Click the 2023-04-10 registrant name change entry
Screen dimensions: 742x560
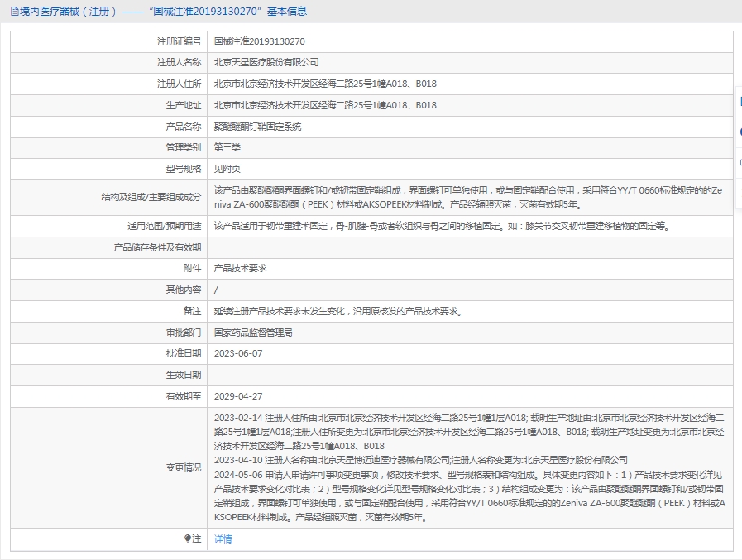(421, 460)
